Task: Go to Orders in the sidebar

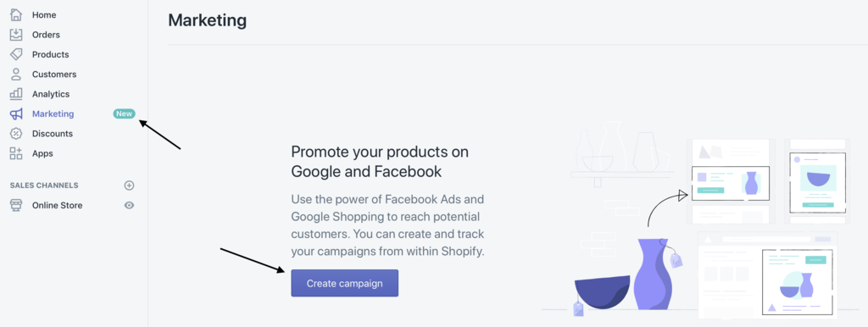Action: pyautogui.click(x=46, y=35)
